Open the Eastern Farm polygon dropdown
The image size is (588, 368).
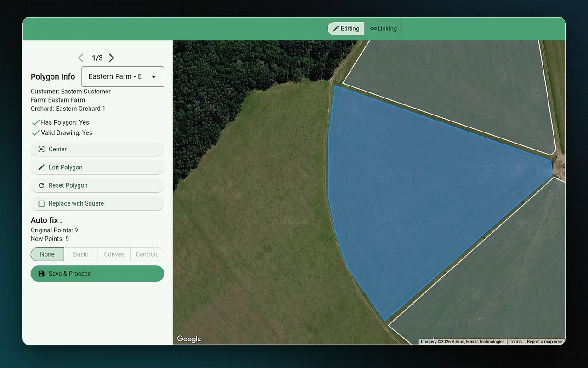point(123,77)
